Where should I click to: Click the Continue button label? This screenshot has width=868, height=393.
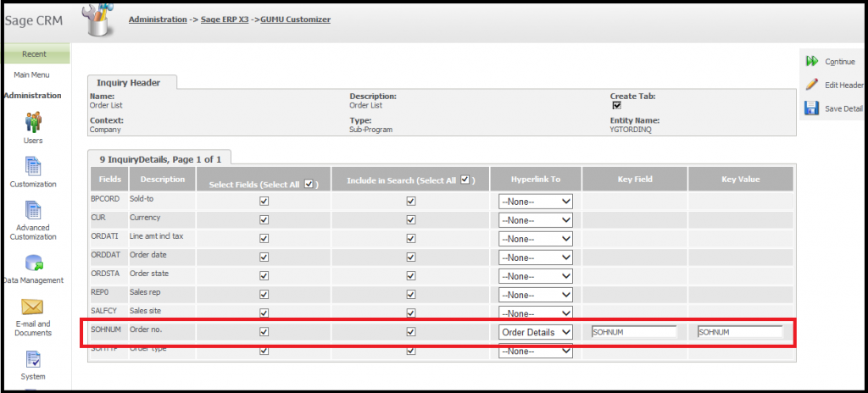pyautogui.click(x=840, y=62)
